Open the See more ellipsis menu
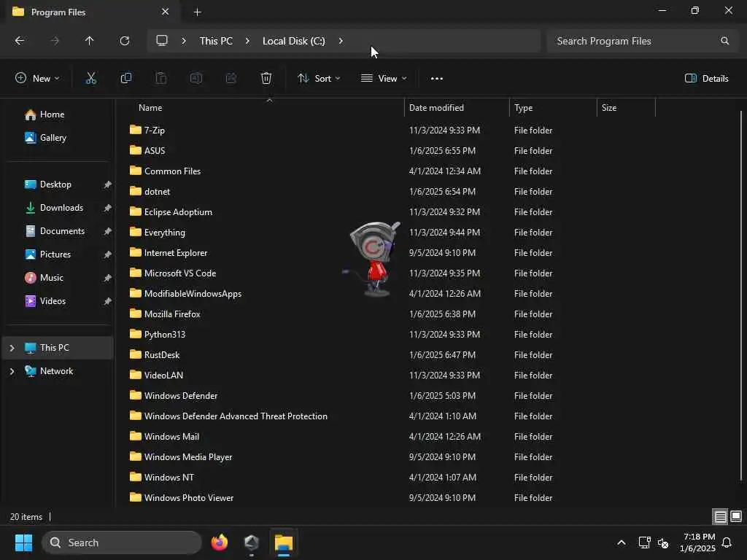 click(x=436, y=79)
